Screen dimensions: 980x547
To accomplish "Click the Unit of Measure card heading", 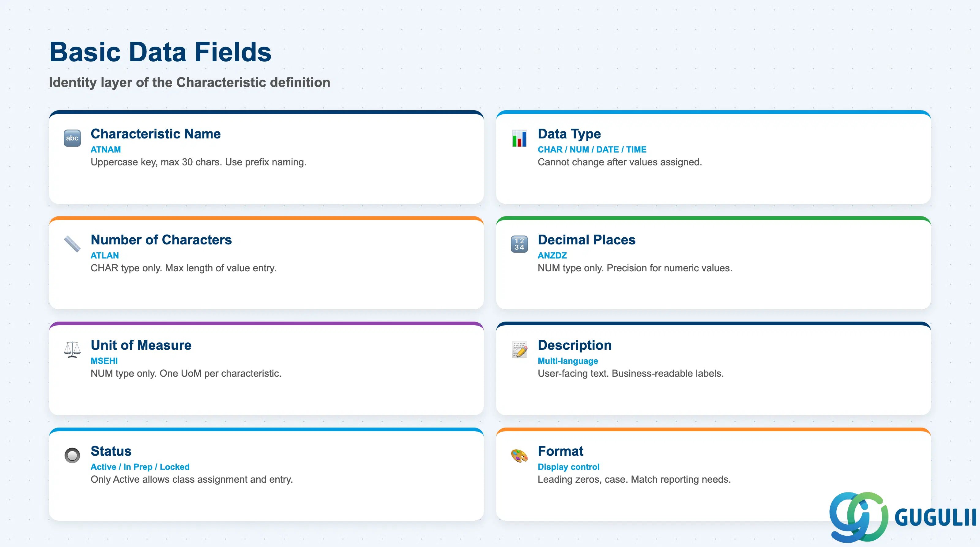I will coord(141,345).
